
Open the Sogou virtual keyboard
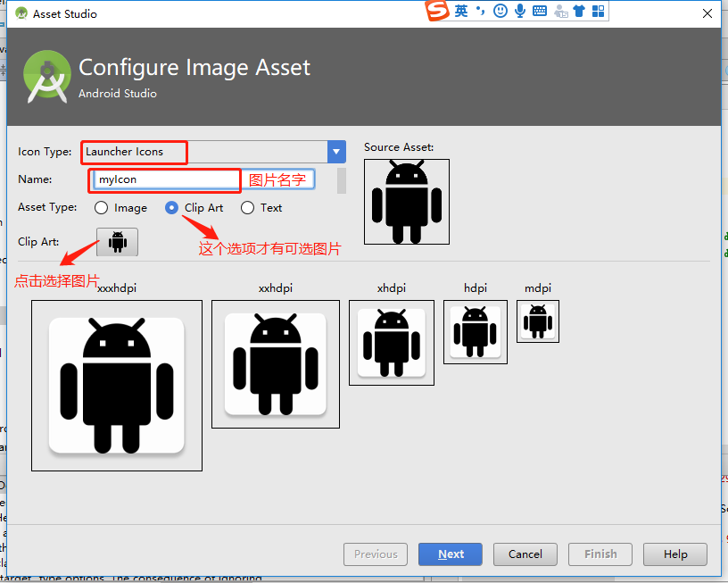click(540, 11)
